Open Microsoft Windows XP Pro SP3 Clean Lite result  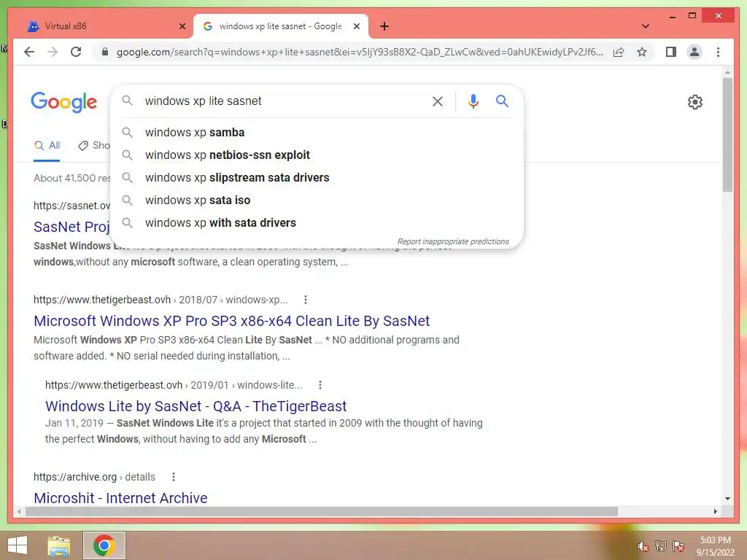coord(231,321)
